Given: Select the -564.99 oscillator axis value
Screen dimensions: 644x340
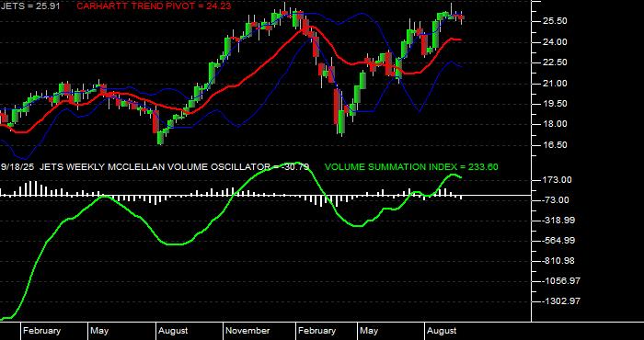Looking at the screenshot, I should (x=558, y=241).
